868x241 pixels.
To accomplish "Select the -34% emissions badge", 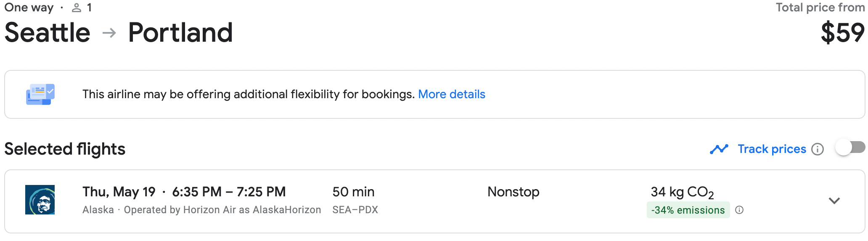I will pos(688,210).
